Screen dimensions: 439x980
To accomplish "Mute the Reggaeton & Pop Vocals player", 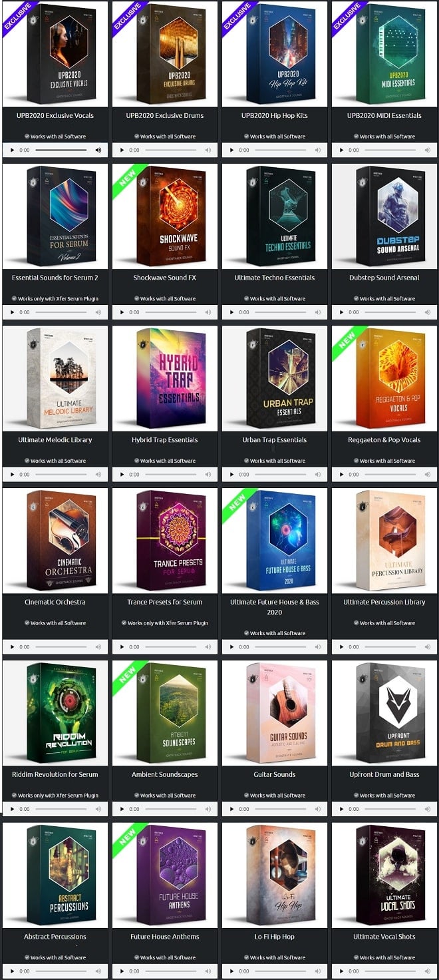I will point(428,475).
